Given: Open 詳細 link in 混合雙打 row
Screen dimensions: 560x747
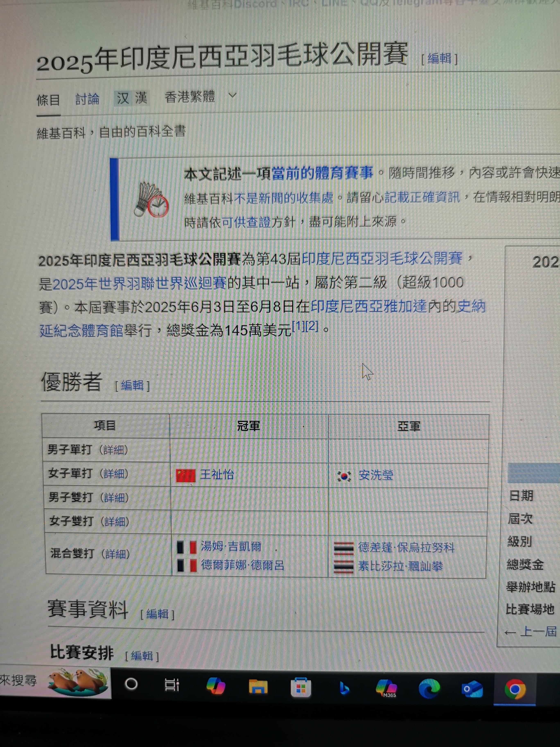Looking at the screenshot, I should [x=116, y=554].
